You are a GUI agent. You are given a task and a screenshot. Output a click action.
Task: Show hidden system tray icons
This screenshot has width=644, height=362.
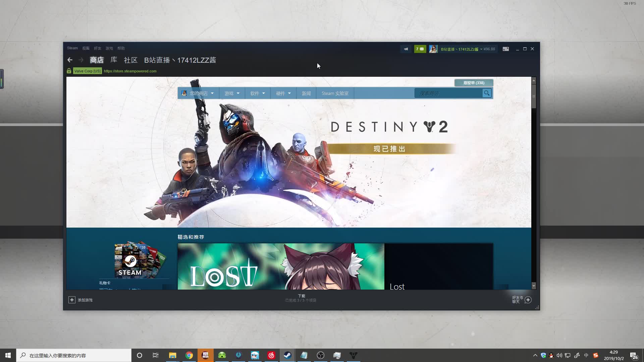[x=535, y=355]
